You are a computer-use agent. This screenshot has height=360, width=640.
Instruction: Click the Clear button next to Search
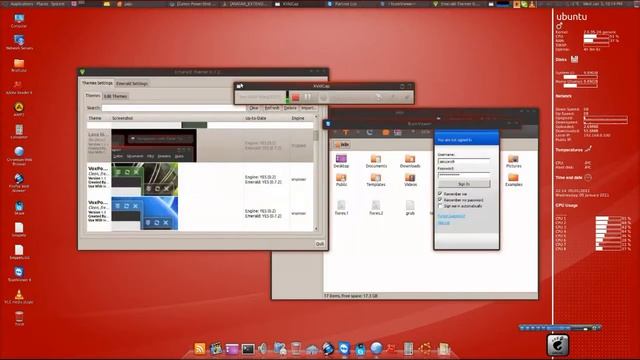pos(253,108)
